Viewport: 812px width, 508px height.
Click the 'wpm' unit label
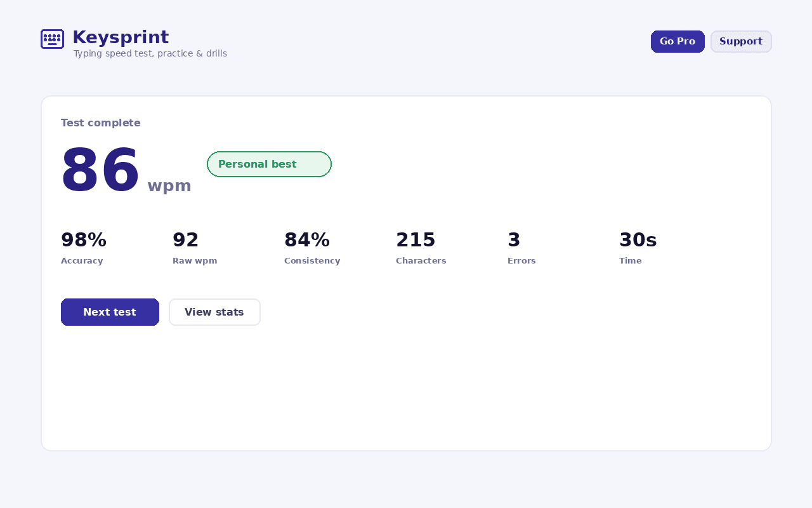[169, 185]
